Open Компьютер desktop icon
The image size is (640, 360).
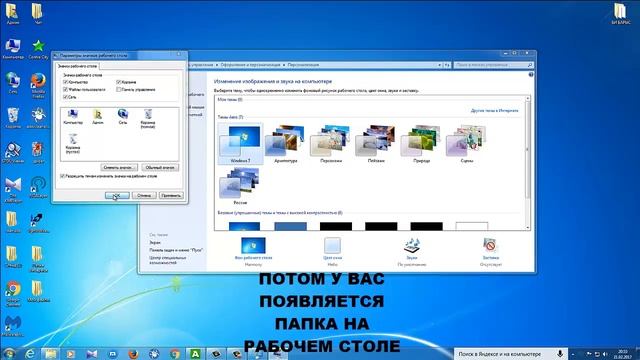click(13, 49)
